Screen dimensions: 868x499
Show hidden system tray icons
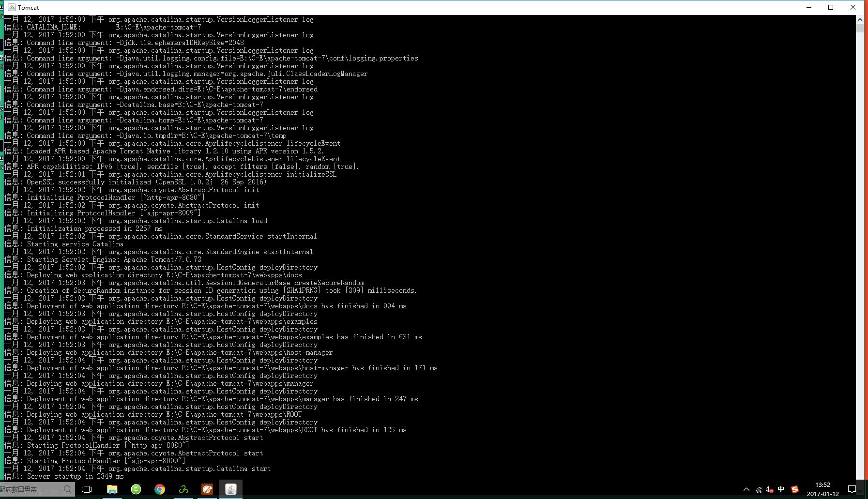[746, 489]
